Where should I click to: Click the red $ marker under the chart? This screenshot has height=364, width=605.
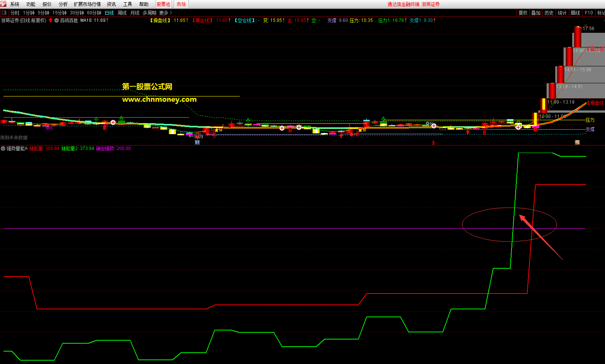433,143
